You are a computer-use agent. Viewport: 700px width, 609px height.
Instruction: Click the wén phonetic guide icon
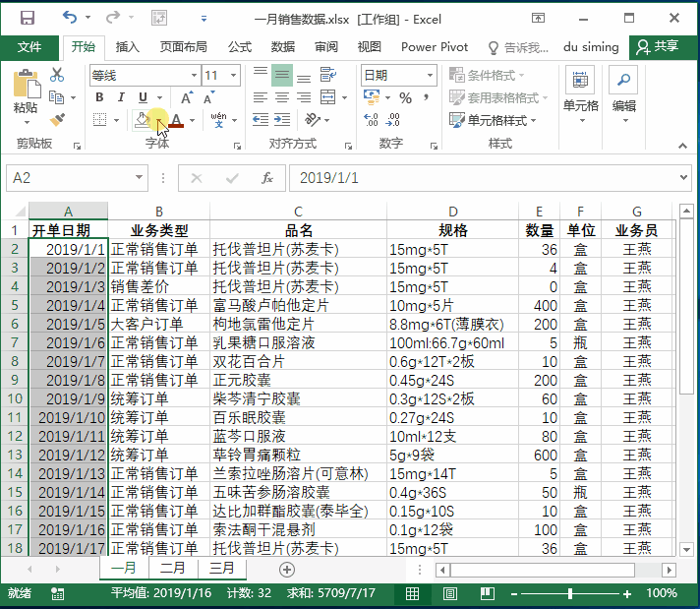pyautogui.click(x=218, y=120)
